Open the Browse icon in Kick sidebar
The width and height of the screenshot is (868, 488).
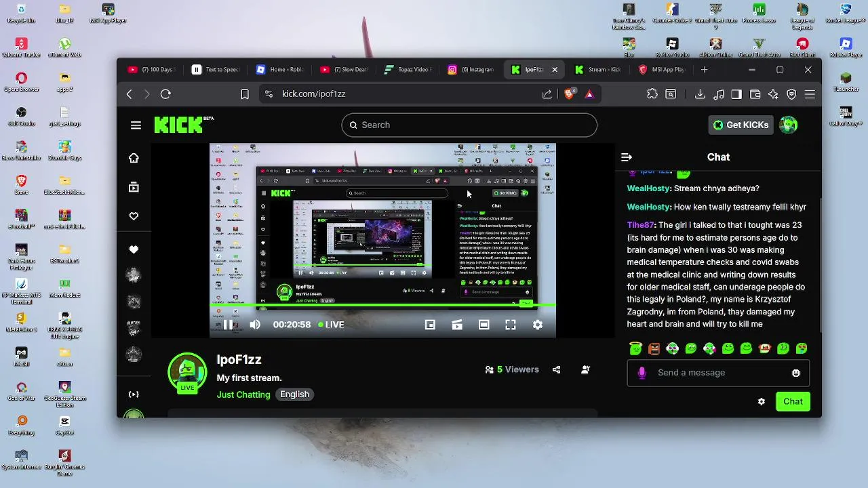click(134, 187)
